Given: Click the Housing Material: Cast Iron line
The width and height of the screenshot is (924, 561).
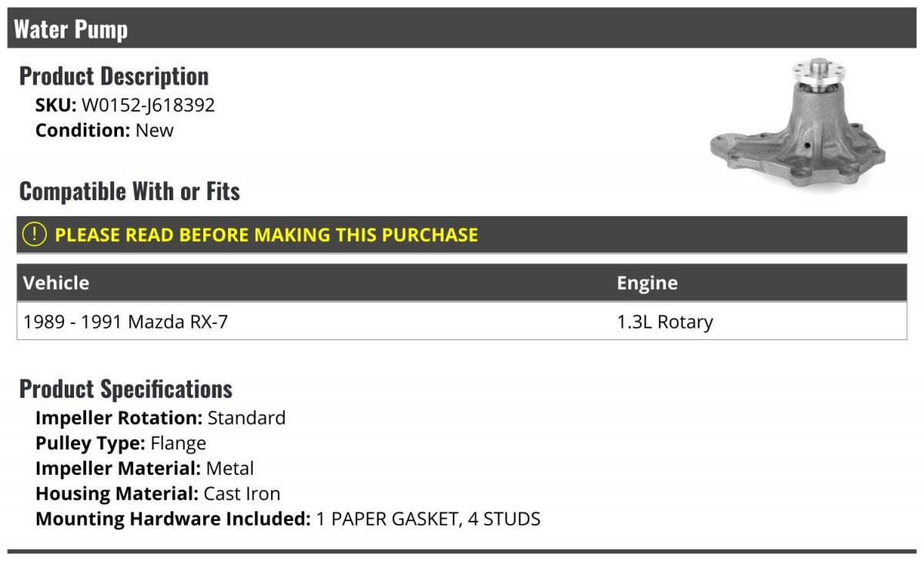Looking at the screenshot, I should click(158, 493).
